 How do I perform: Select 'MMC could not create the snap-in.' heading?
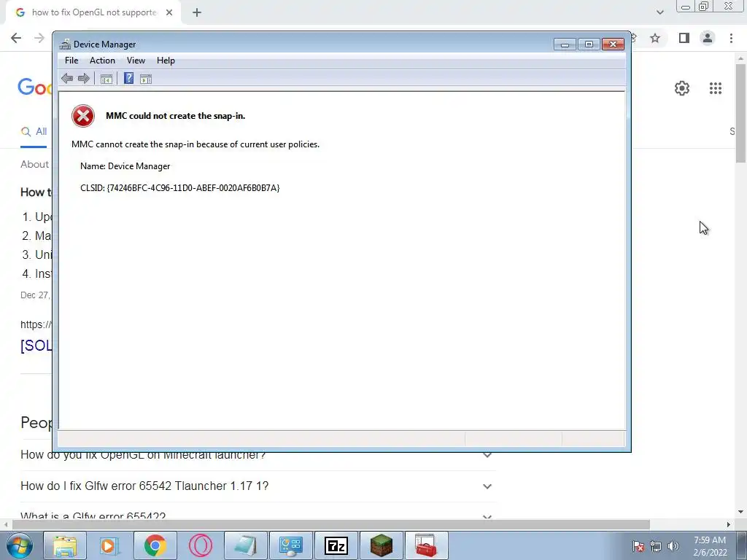175,116
